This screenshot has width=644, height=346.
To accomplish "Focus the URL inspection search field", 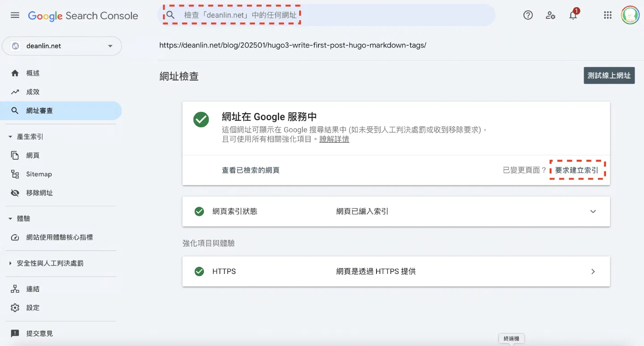I will 326,15.
